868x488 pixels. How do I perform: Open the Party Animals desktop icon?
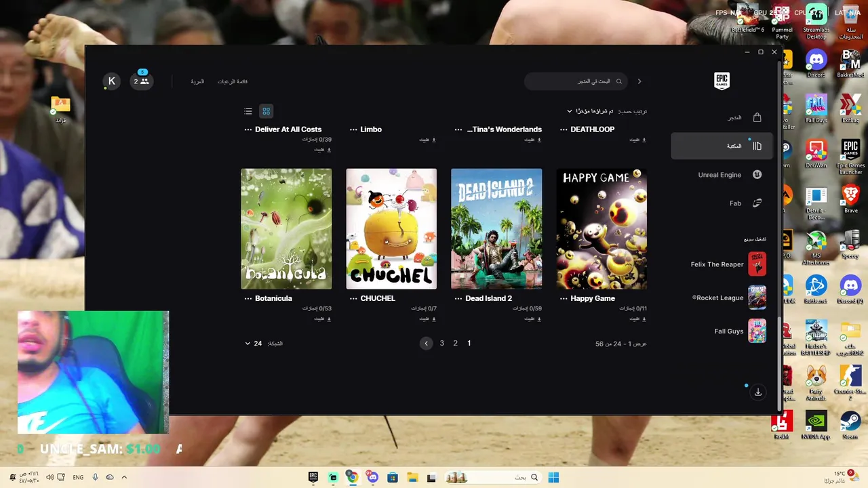[x=816, y=383]
